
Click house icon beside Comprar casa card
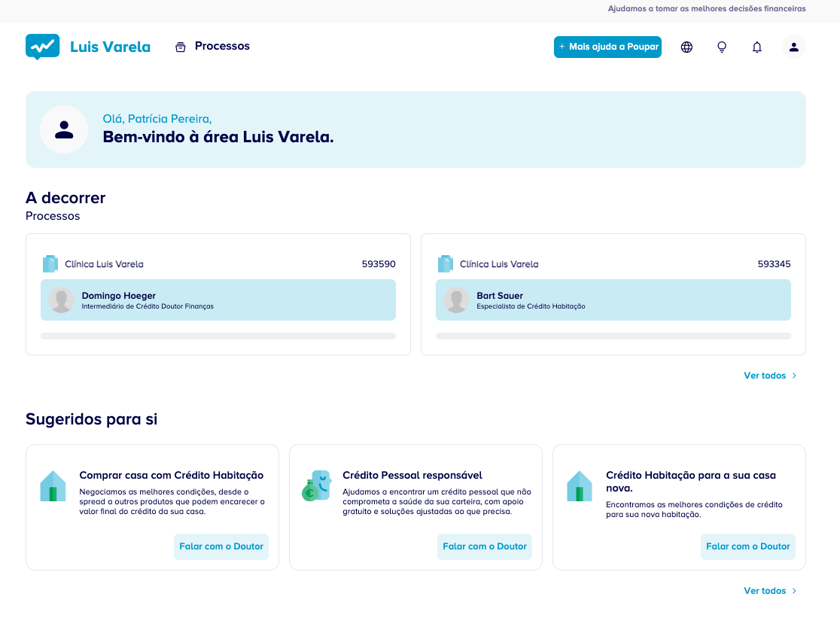click(x=53, y=486)
